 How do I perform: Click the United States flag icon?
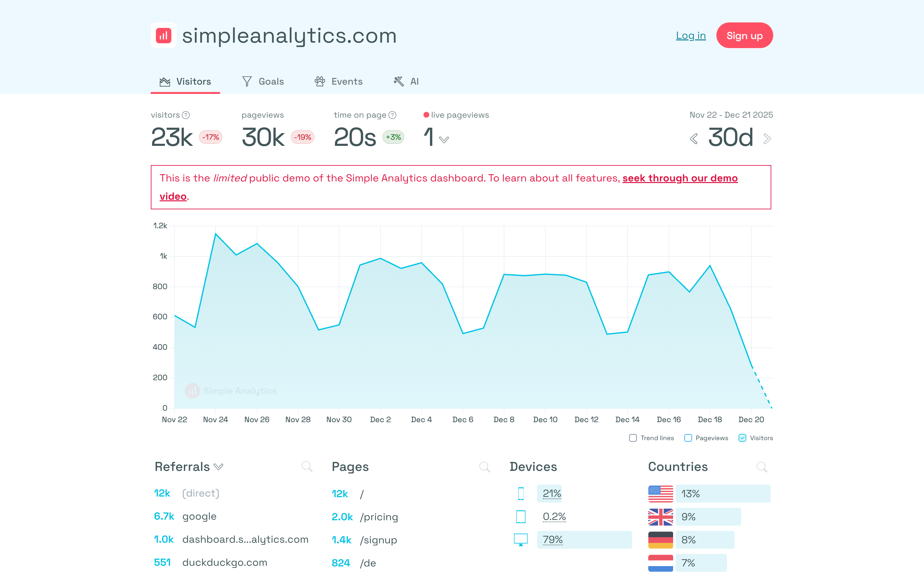(x=661, y=494)
